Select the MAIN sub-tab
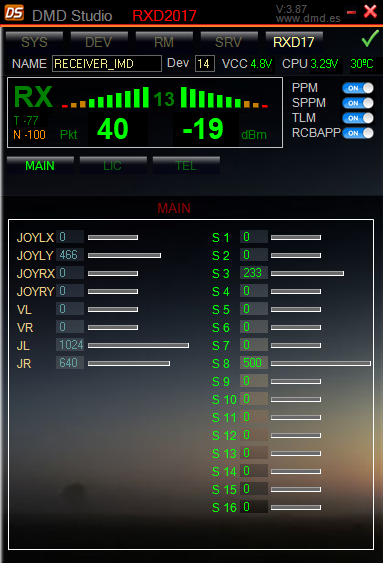Image resolution: width=383 pixels, height=563 pixels. tap(40, 165)
